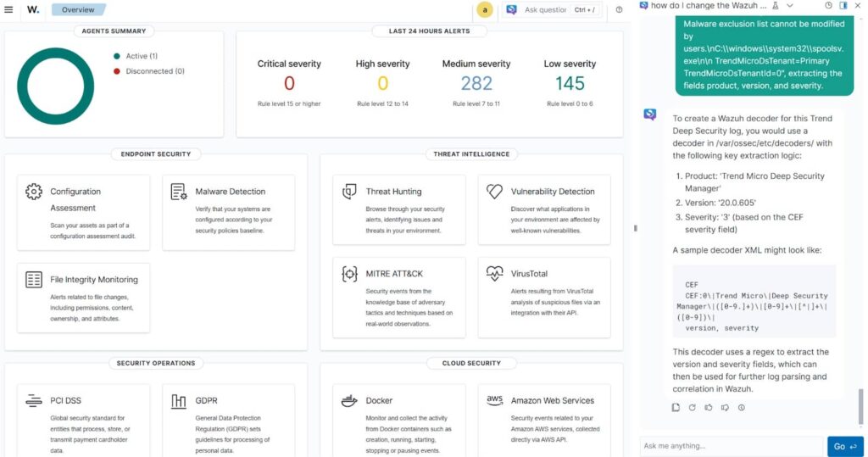This screenshot has height=457, width=868.
Task: Click the copy response icon in chat
Action: pos(676,408)
